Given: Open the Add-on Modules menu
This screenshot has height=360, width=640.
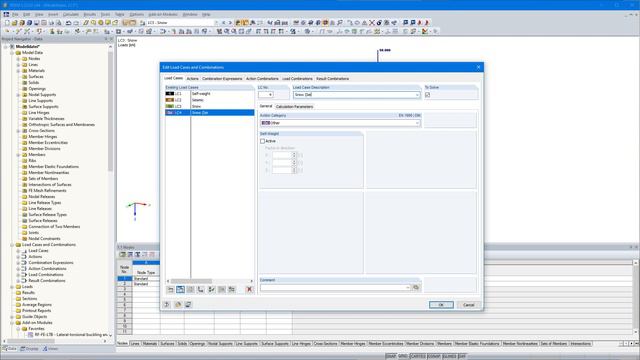Looking at the screenshot, I should click(x=163, y=14).
